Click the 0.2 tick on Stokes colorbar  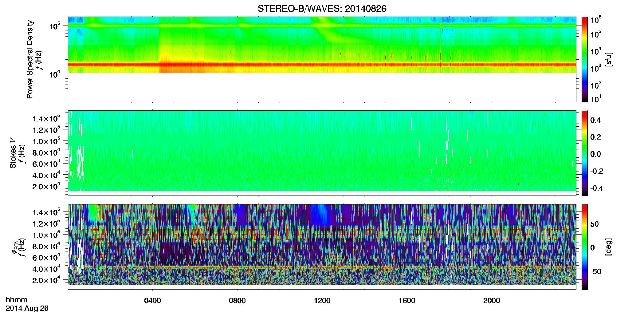(595, 137)
